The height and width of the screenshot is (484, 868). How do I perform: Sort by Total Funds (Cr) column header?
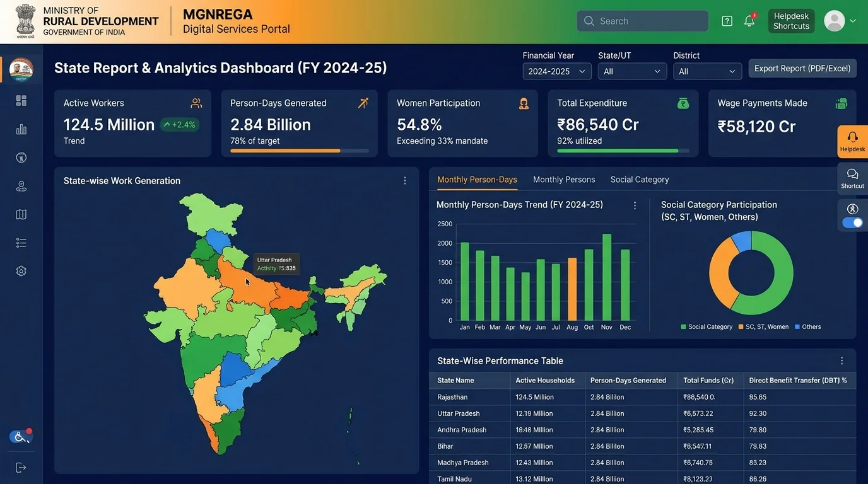click(708, 381)
